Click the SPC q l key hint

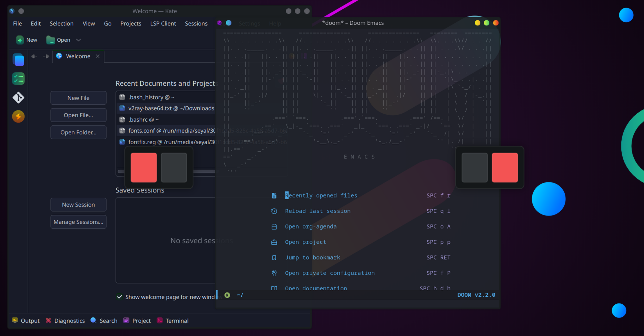point(439,211)
